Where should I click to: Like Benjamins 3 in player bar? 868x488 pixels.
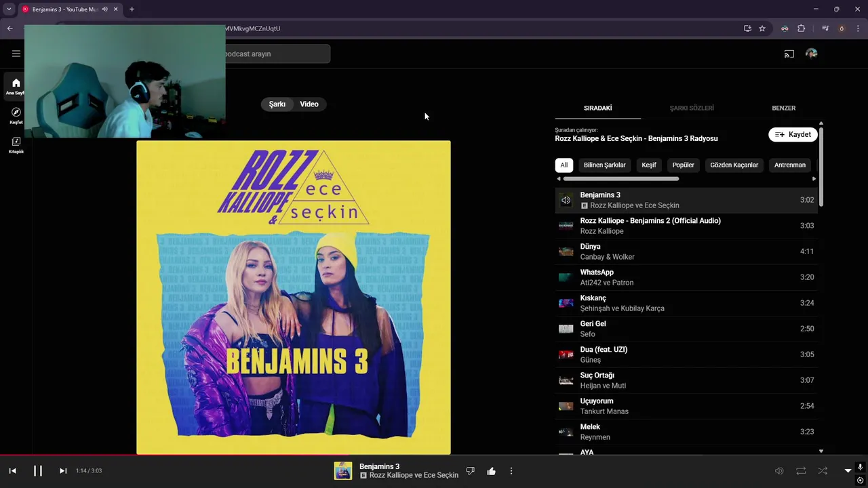click(492, 471)
